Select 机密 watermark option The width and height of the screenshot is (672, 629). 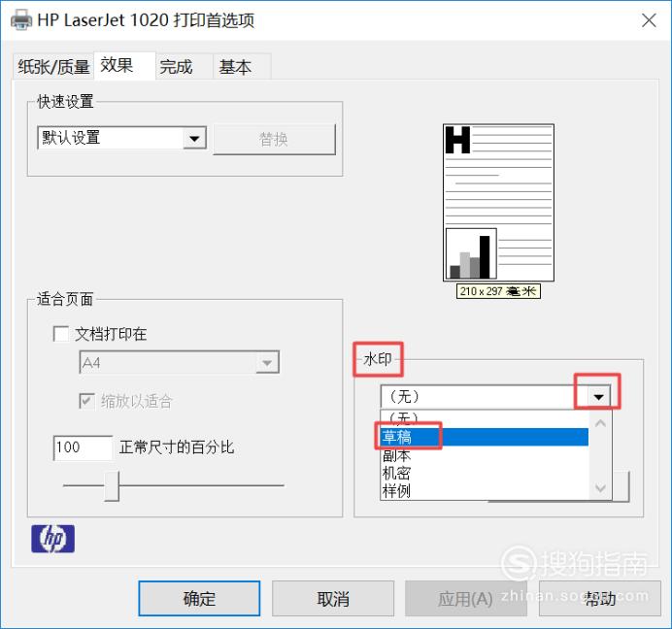click(485, 473)
